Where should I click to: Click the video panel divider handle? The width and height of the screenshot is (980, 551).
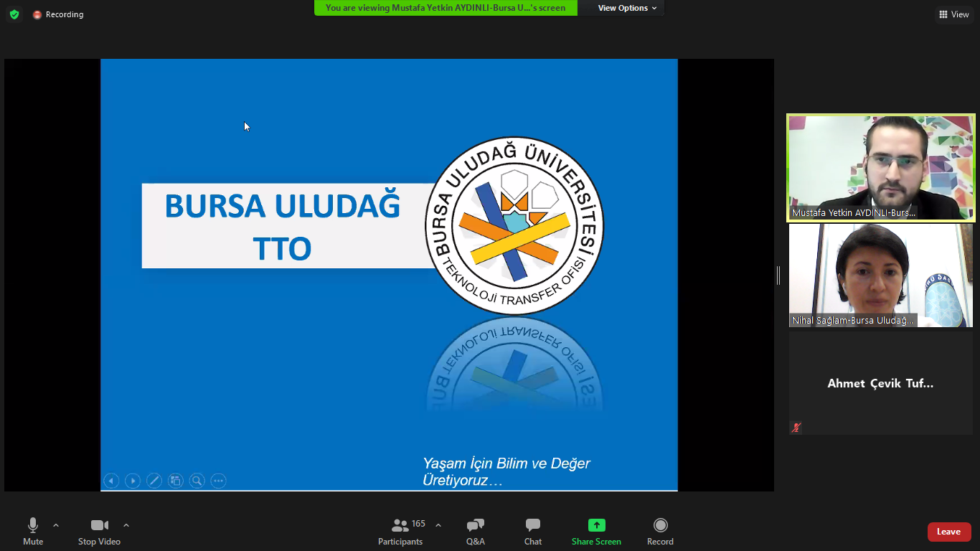778,275
